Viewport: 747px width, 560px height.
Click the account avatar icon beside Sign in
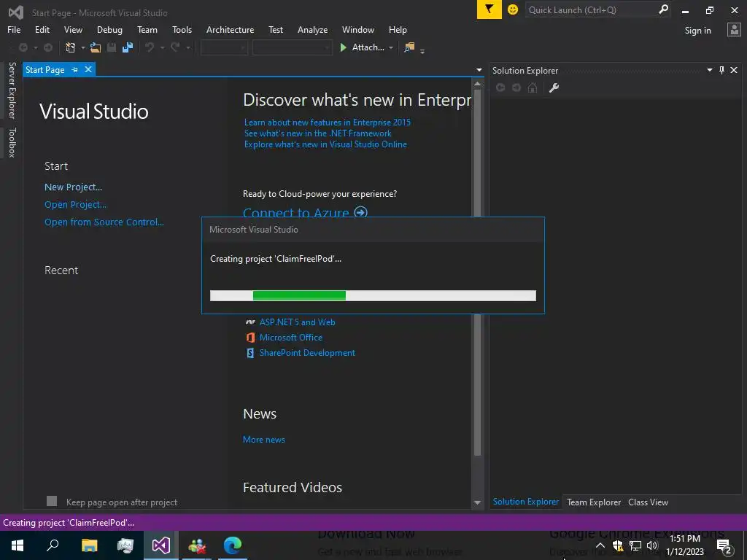734,29
